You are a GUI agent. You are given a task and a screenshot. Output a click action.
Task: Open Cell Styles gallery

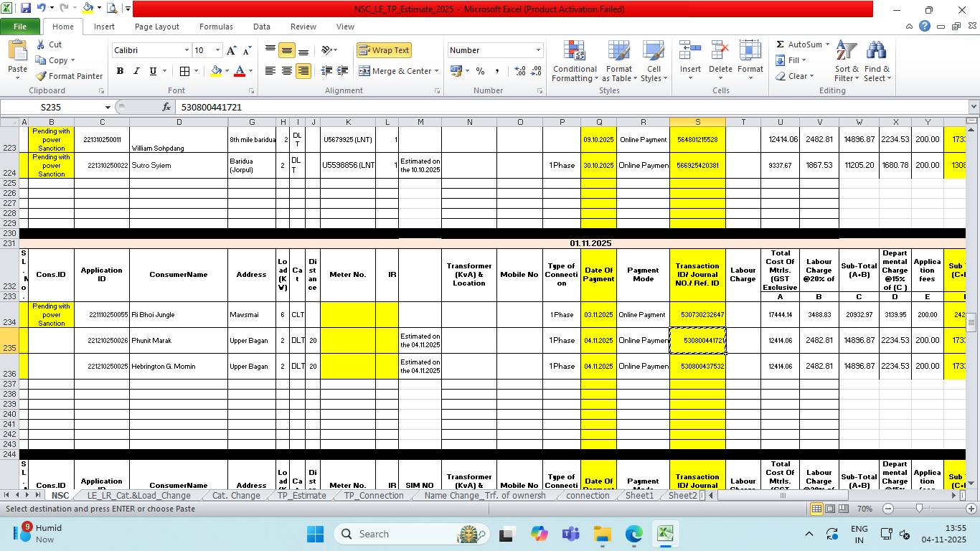[x=654, y=62]
